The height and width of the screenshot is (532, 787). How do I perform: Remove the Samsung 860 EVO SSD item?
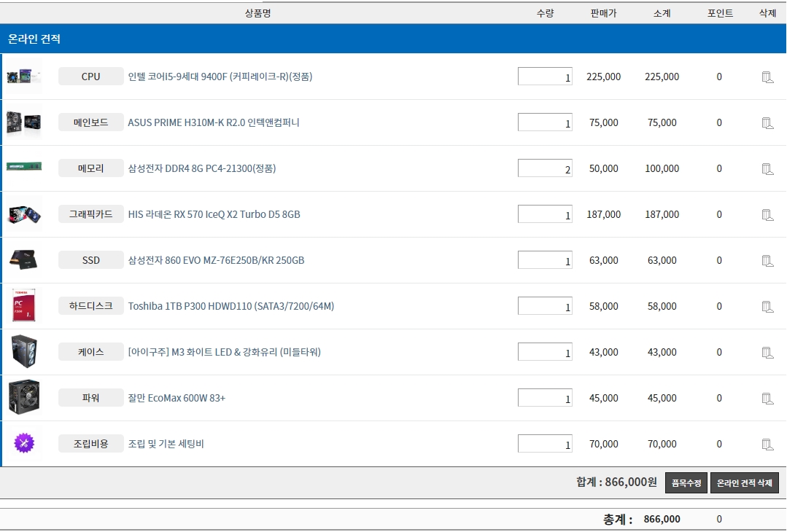click(x=767, y=260)
